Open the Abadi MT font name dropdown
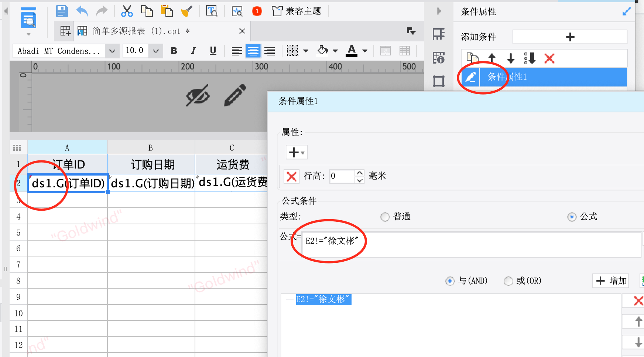This screenshot has height=357, width=644. [x=112, y=51]
